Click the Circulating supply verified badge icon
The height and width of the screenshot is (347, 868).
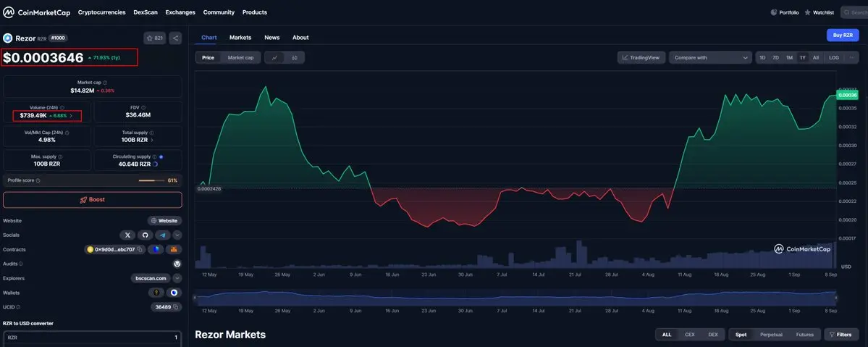(161, 157)
